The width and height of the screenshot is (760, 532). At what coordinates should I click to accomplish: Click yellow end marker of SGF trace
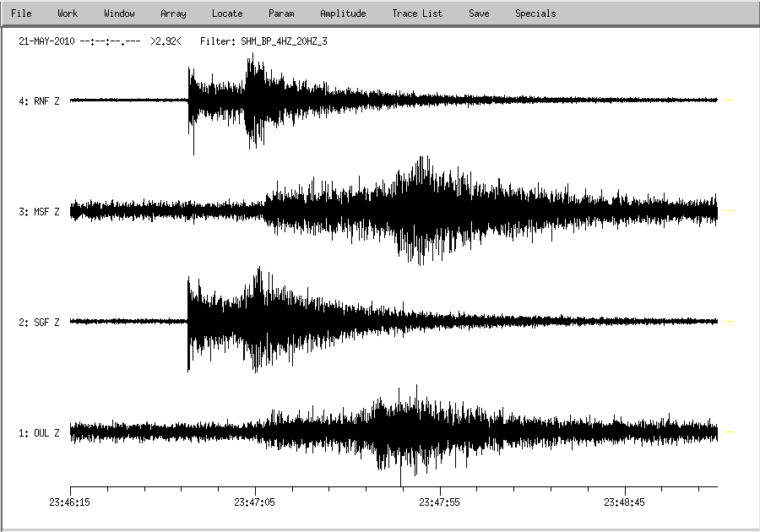[729, 321]
